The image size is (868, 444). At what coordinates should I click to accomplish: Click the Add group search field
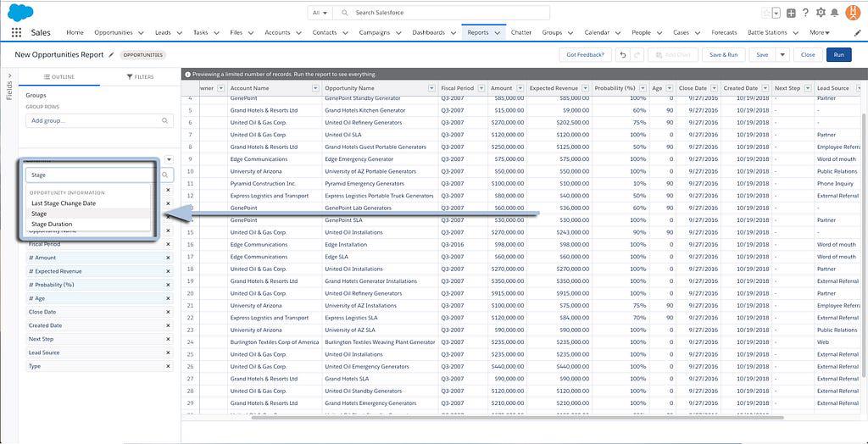point(98,120)
